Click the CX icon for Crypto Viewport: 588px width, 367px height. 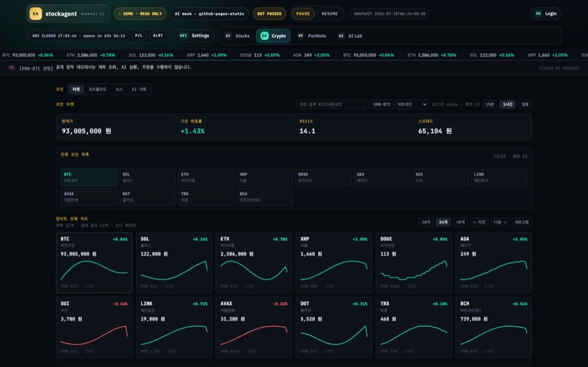pyautogui.click(x=265, y=36)
